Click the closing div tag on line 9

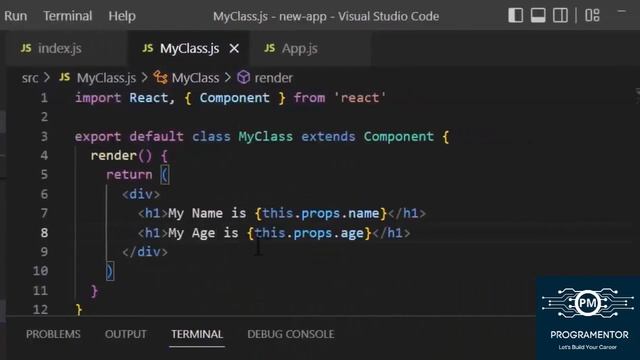[145, 252]
